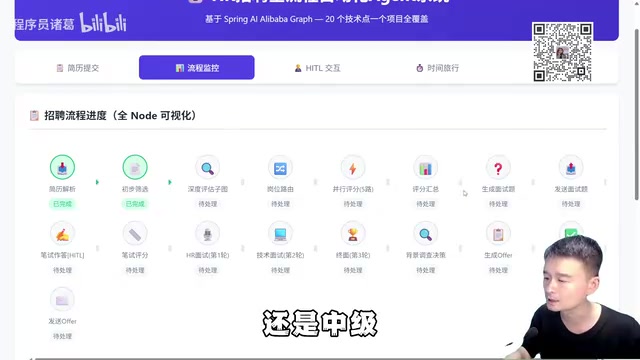Viewport: 640px width, 360px height.
Task: Click the 终面(第3轮) node label
Action: click(x=353, y=255)
